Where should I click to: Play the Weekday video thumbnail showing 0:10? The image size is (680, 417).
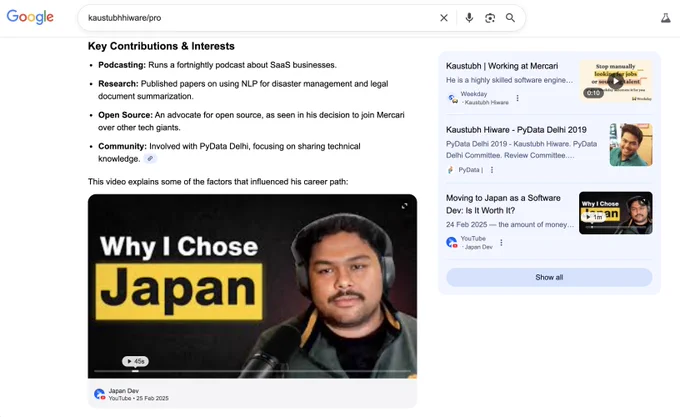tap(615, 81)
